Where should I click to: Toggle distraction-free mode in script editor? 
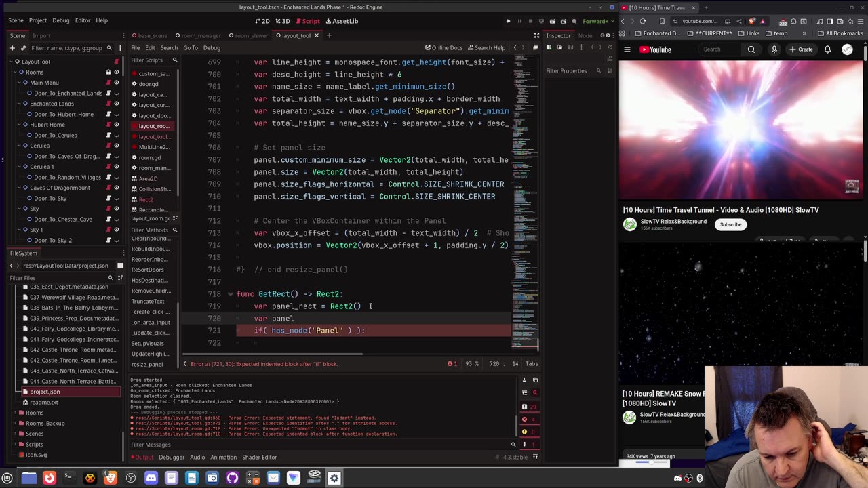point(536,35)
